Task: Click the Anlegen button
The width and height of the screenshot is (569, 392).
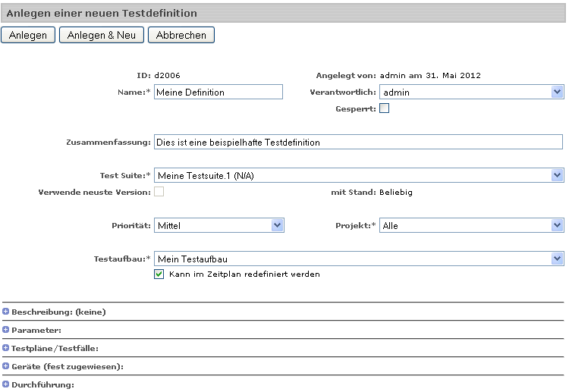Action: click(28, 35)
